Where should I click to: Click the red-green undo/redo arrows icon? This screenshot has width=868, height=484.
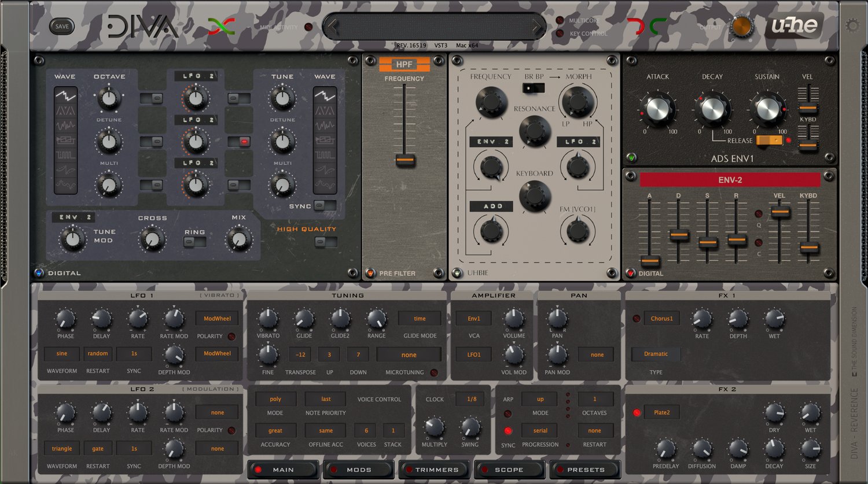coord(222,27)
